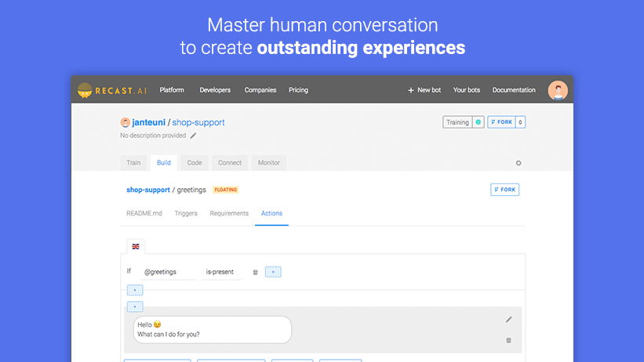Open Triggers sub-tab

186,213
